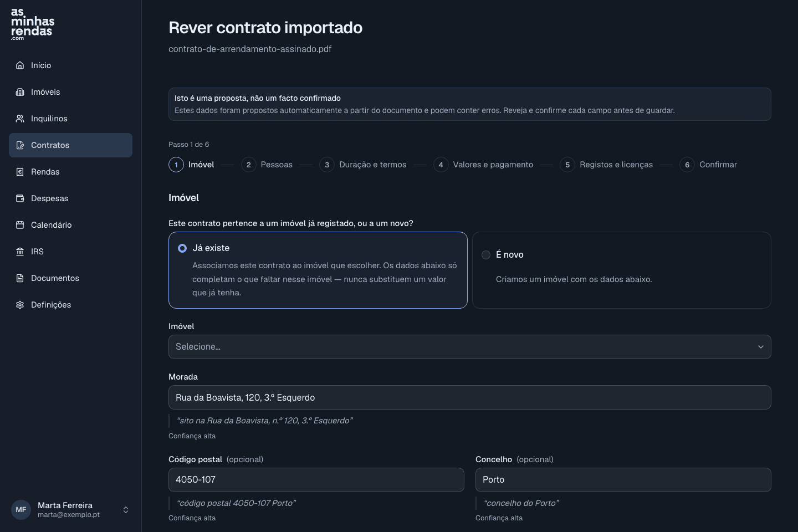Open Calendário in the sidebar

(70, 225)
